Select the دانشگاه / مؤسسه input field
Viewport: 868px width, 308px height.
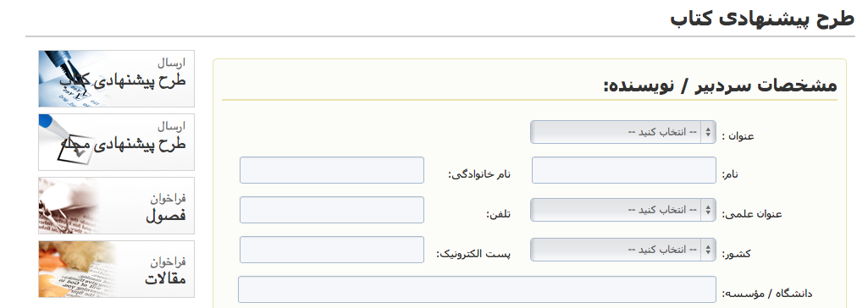tap(477, 289)
